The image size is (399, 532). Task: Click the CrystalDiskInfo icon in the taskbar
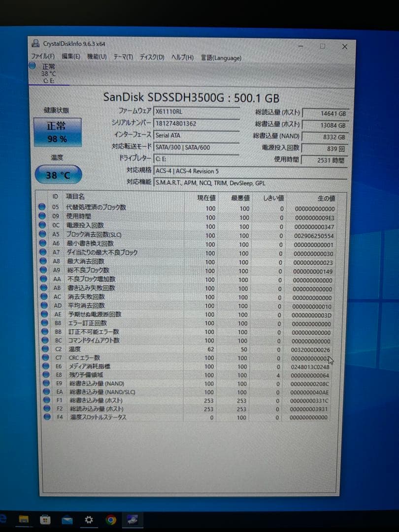point(132,520)
